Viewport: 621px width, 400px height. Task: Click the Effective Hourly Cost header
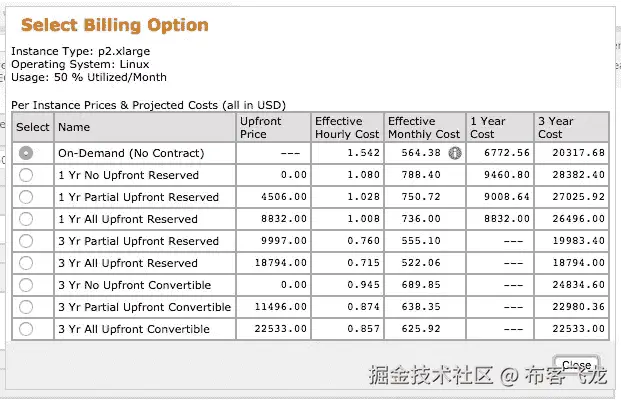(x=346, y=127)
